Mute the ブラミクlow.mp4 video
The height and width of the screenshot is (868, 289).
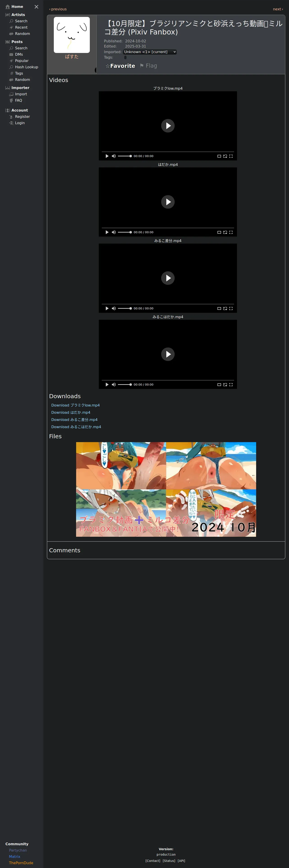114,156
